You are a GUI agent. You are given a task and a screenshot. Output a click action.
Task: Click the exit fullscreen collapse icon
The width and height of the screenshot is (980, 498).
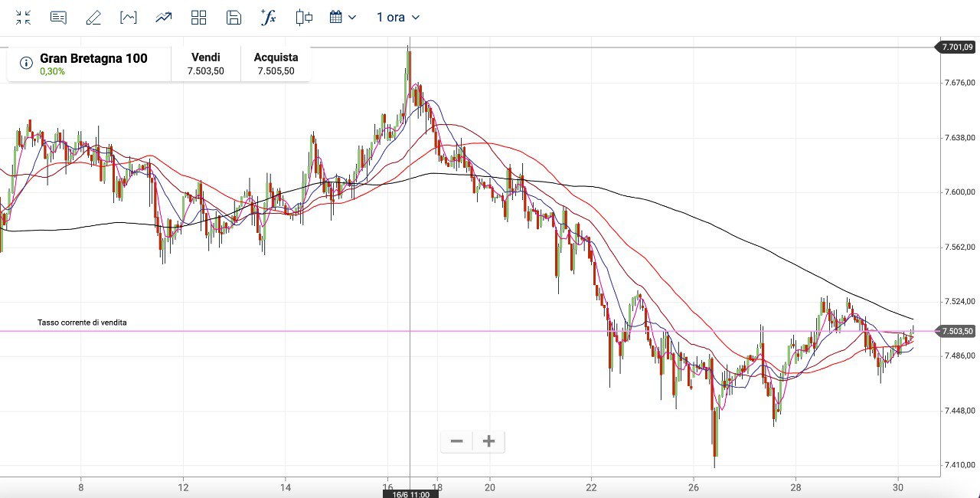[x=23, y=18]
